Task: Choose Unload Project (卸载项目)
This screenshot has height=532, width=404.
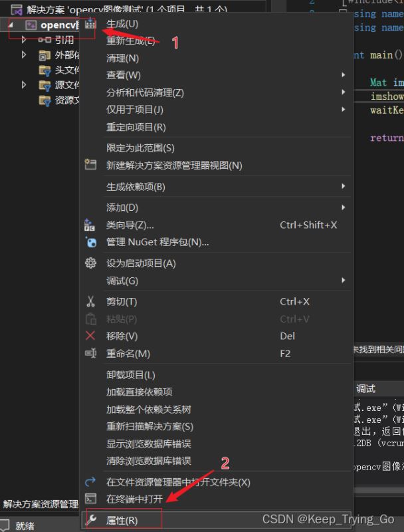Action: (131, 375)
